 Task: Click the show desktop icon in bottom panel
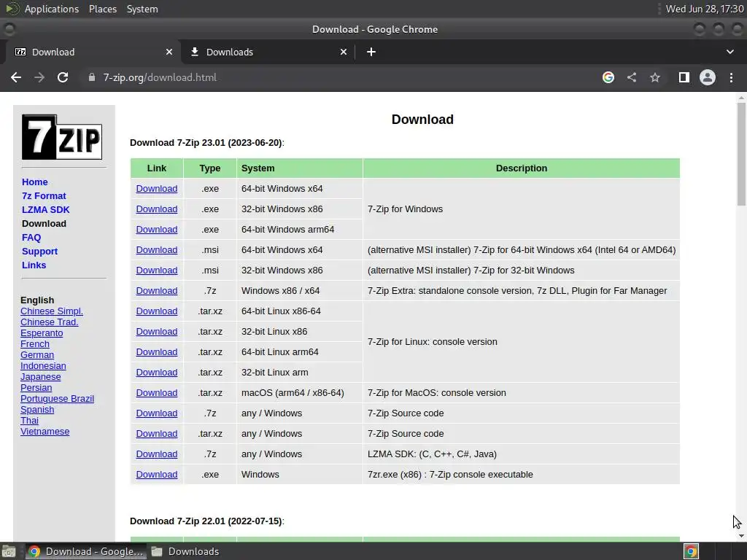pyautogui.click(x=9, y=551)
